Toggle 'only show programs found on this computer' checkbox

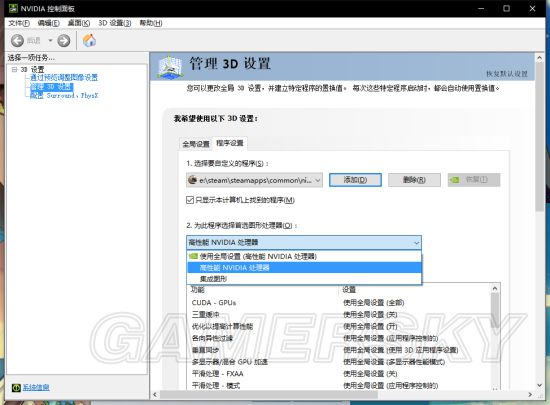[x=190, y=200]
